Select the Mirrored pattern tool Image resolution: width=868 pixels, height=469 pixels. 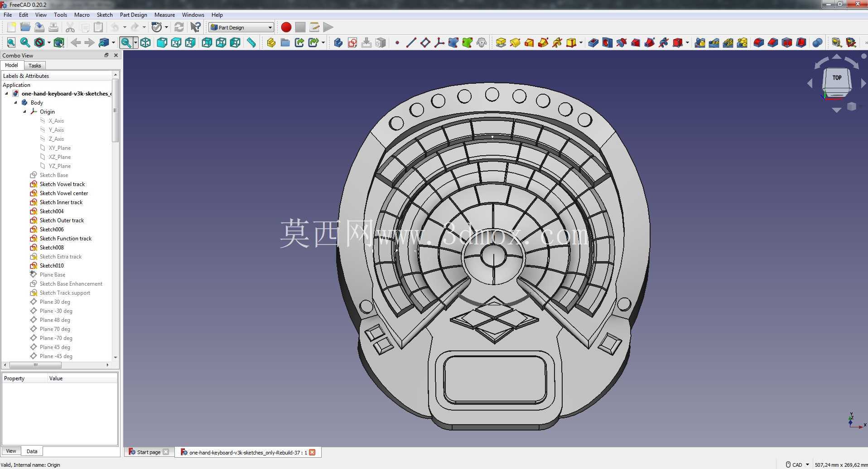(x=699, y=43)
